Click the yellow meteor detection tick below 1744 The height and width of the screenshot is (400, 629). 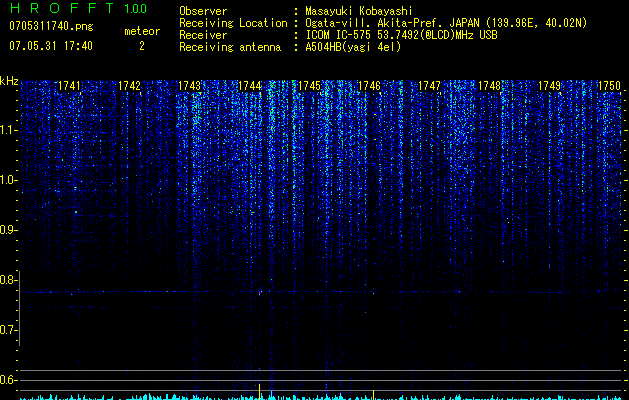pos(260,391)
